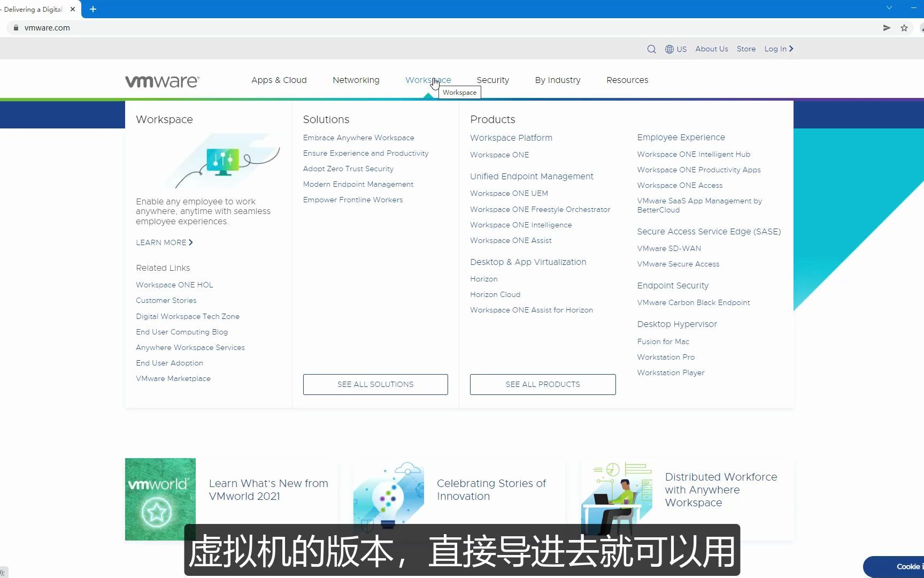Open the Networking menu
Image resolution: width=924 pixels, height=578 pixels.
tap(356, 80)
